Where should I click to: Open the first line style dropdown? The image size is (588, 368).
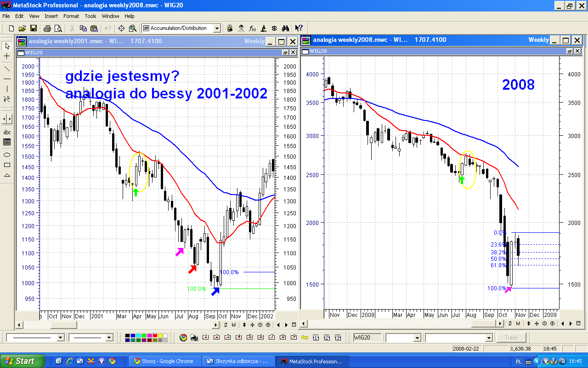click(60, 338)
